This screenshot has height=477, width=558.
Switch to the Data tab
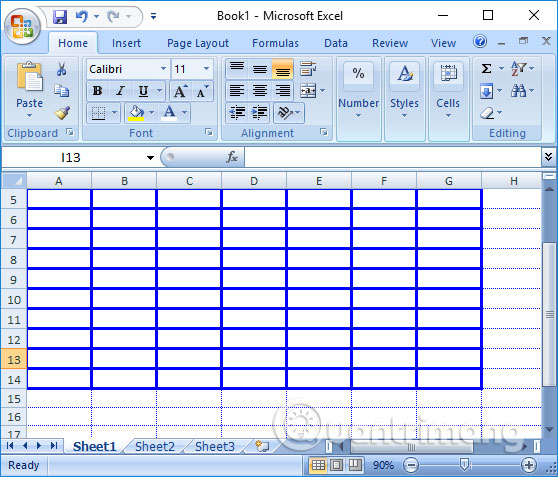click(x=336, y=43)
